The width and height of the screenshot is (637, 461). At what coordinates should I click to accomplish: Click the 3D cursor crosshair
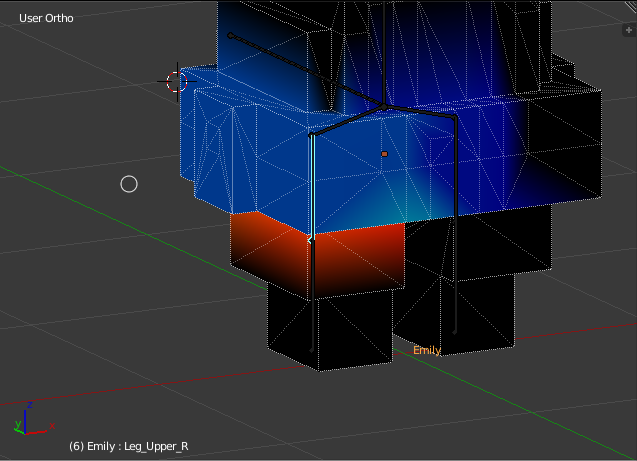click(177, 82)
